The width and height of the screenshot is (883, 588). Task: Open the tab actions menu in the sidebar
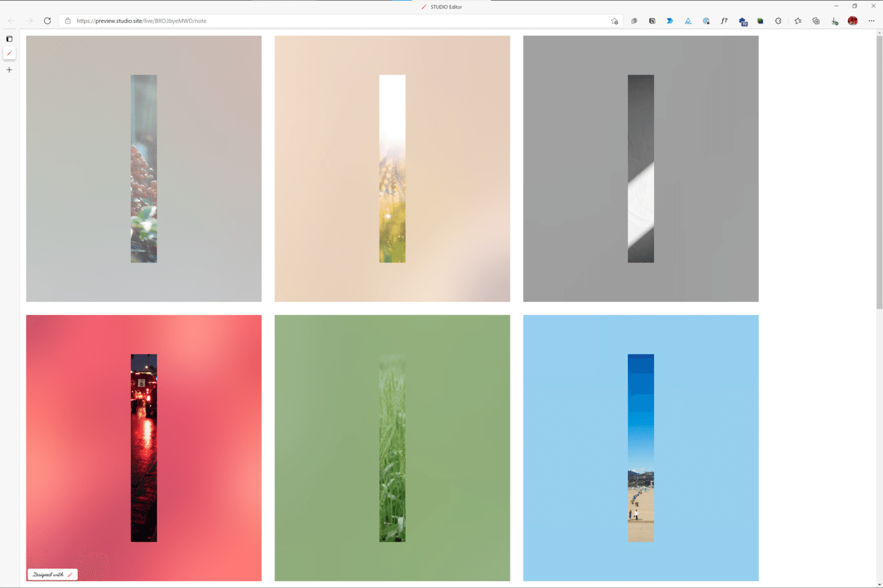coord(9,39)
